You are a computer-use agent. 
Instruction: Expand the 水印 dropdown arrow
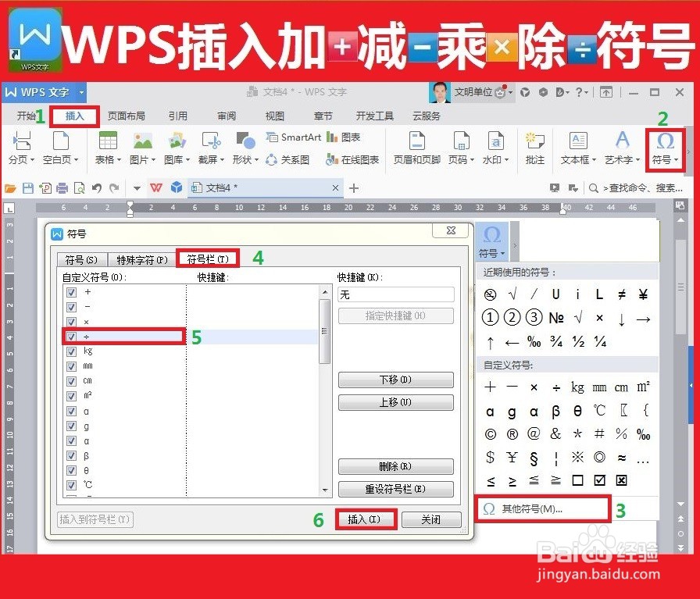coord(507,160)
